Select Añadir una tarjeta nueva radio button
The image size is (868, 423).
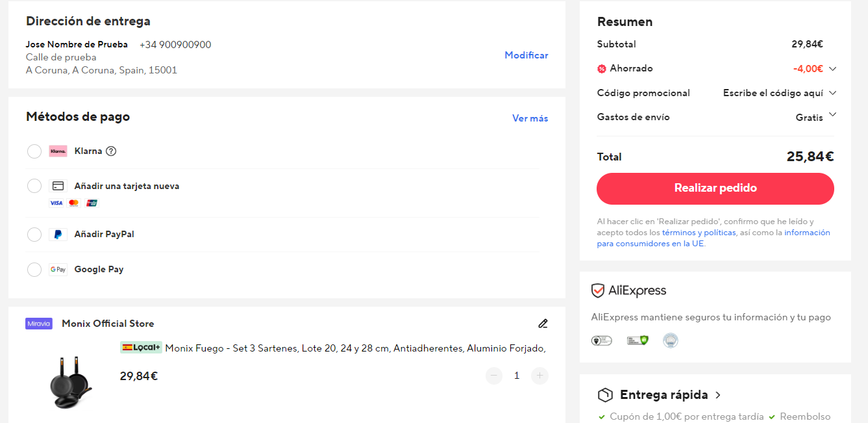pyautogui.click(x=34, y=186)
